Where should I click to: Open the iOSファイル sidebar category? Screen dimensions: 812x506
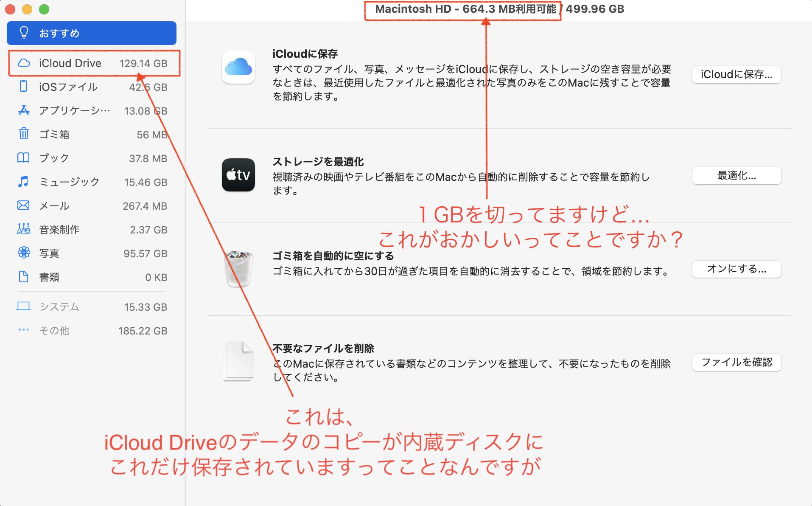(92, 87)
